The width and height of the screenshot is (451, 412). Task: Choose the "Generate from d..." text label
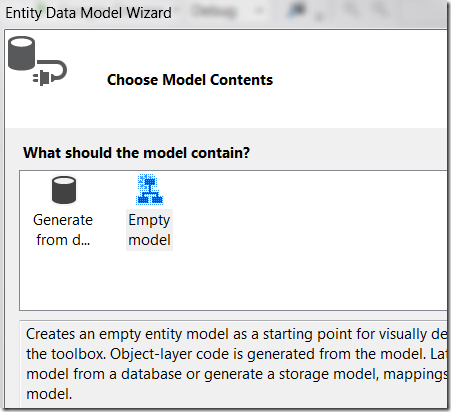coord(63,230)
